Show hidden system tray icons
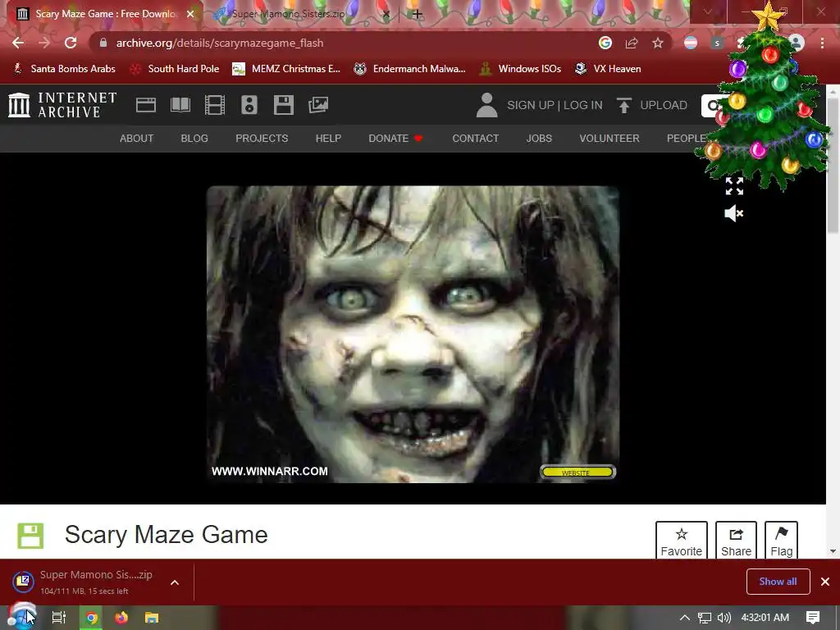 [x=685, y=618]
